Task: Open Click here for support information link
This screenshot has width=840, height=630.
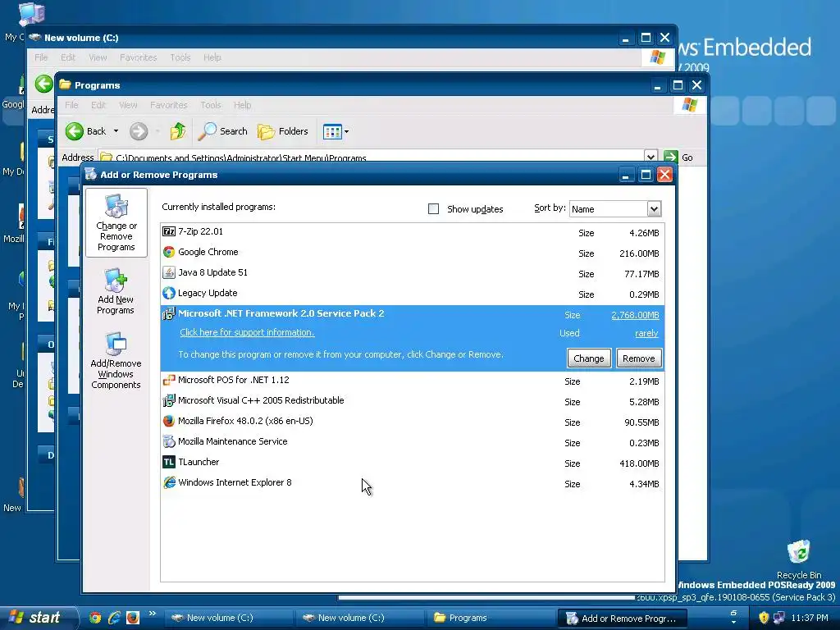Action: coord(247,332)
